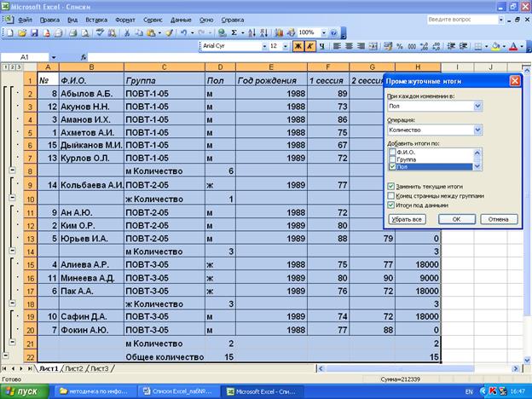Viewport: 532px width, 399px height.
Task: Click outline level 2 button
Action: click(x=14, y=66)
